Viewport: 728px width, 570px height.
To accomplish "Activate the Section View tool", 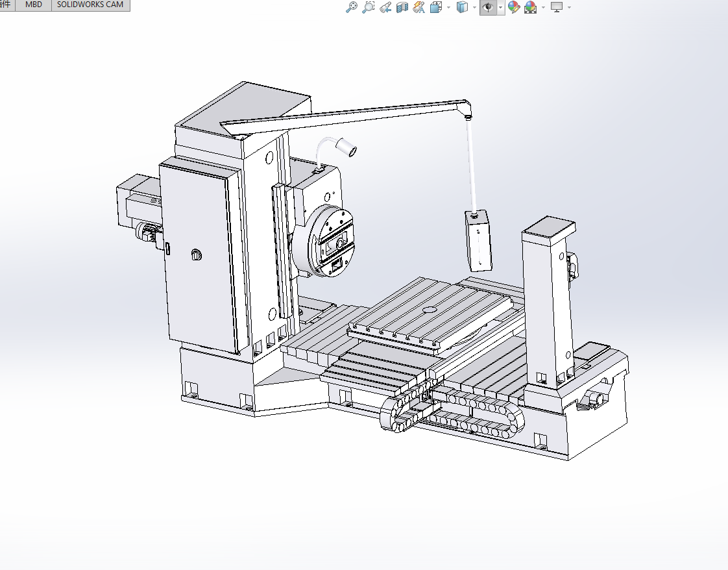I will coord(402,7).
